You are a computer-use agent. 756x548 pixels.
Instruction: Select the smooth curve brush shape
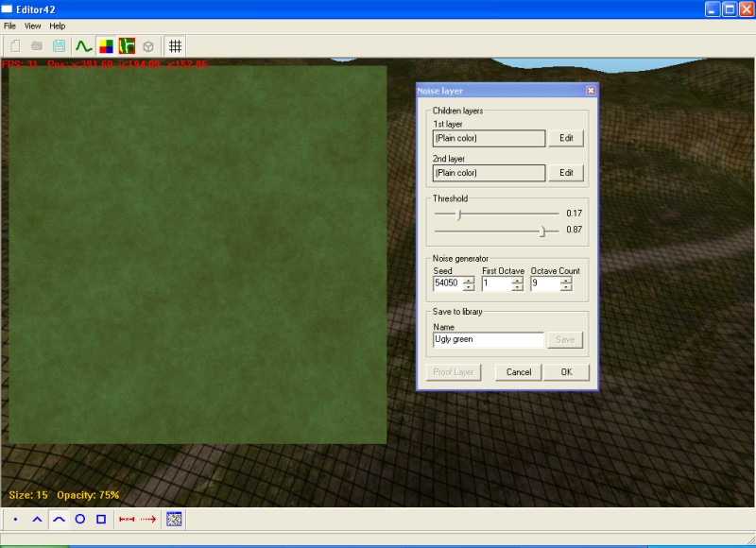[x=59, y=519]
